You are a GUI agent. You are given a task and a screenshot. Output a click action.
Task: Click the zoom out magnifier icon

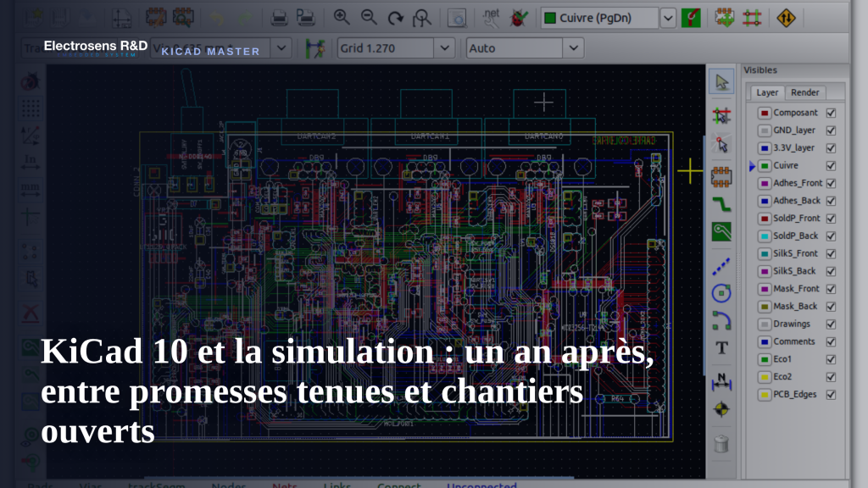[369, 17]
